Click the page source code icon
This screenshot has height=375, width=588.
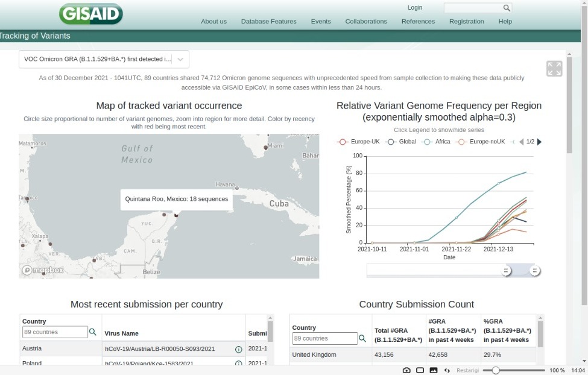tap(447, 370)
